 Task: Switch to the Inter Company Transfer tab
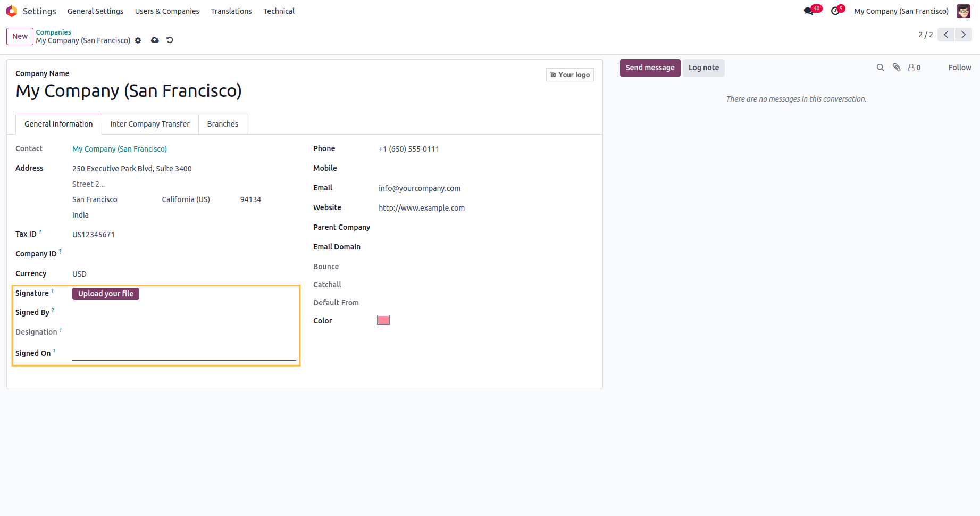point(150,124)
